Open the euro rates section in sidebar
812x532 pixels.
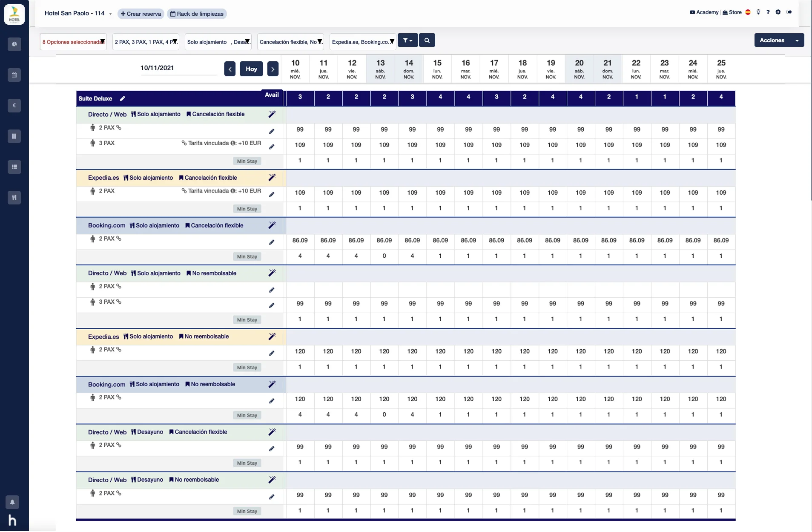click(x=14, y=106)
